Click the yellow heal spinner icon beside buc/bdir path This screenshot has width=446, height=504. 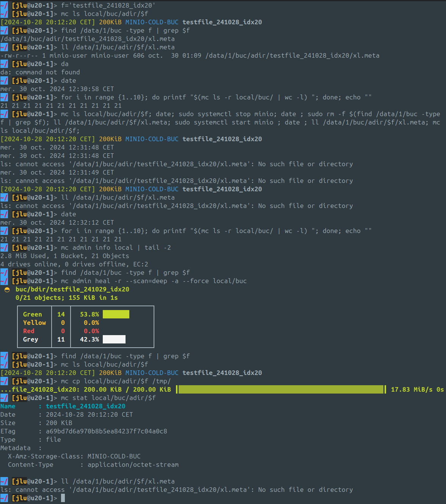coord(7,289)
